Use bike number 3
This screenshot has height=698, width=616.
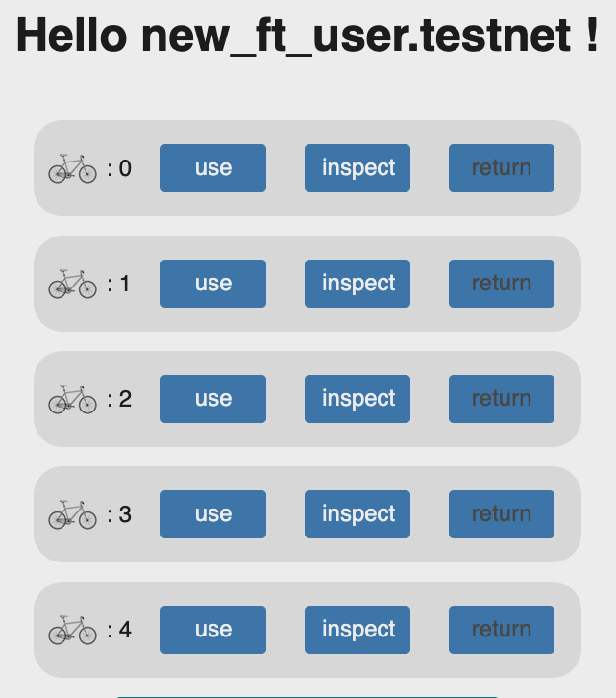tap(213, 514)
